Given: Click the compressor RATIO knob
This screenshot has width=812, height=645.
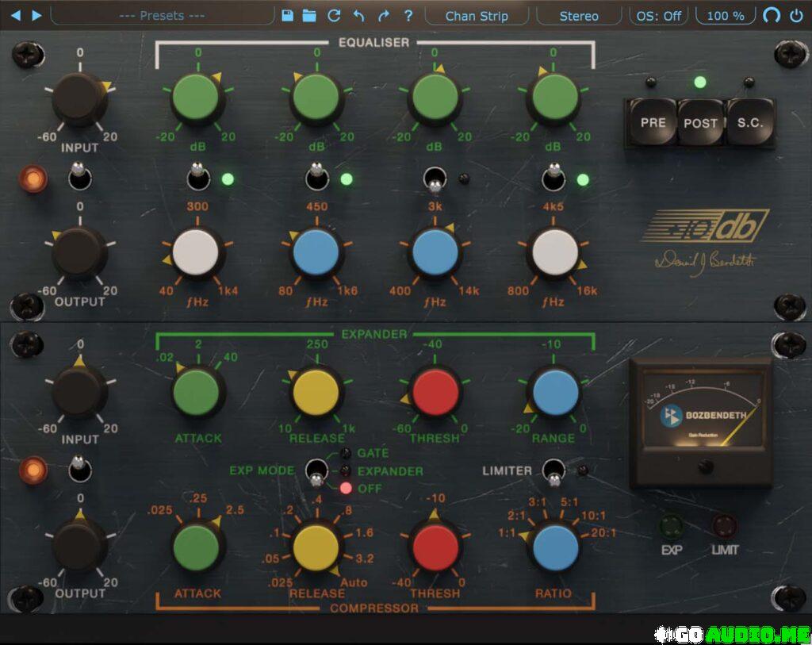Looking at the screenshot, I should 554,547.
